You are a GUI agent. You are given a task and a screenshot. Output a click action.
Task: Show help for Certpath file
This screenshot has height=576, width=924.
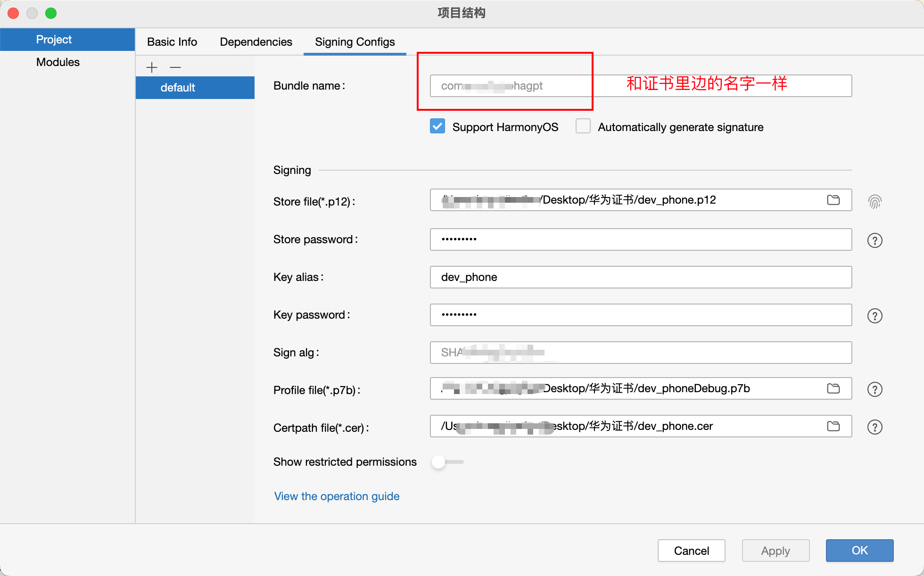pos(874,427)
